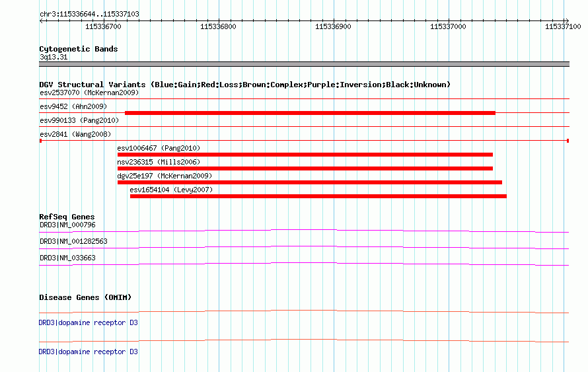Image resolution: width=588 pixels, height=372 pixels.
Task: Click ruler position 115336700
Action: (103, 26)
